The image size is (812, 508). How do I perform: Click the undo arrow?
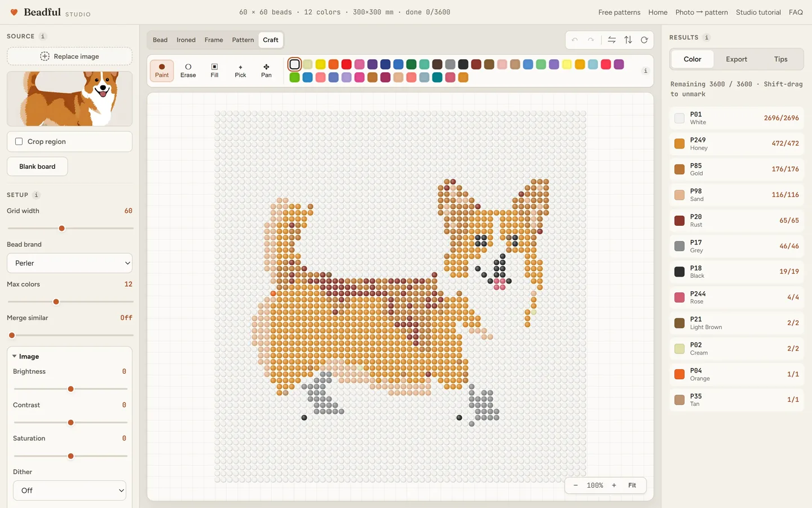(x=575, y=40)
